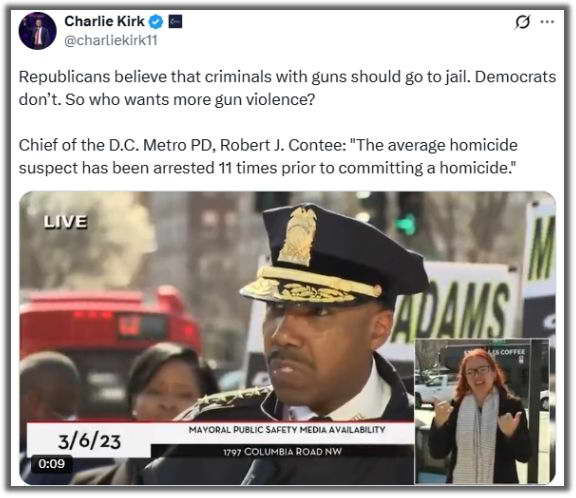Play the embedded police chief video

coord(287,338)
